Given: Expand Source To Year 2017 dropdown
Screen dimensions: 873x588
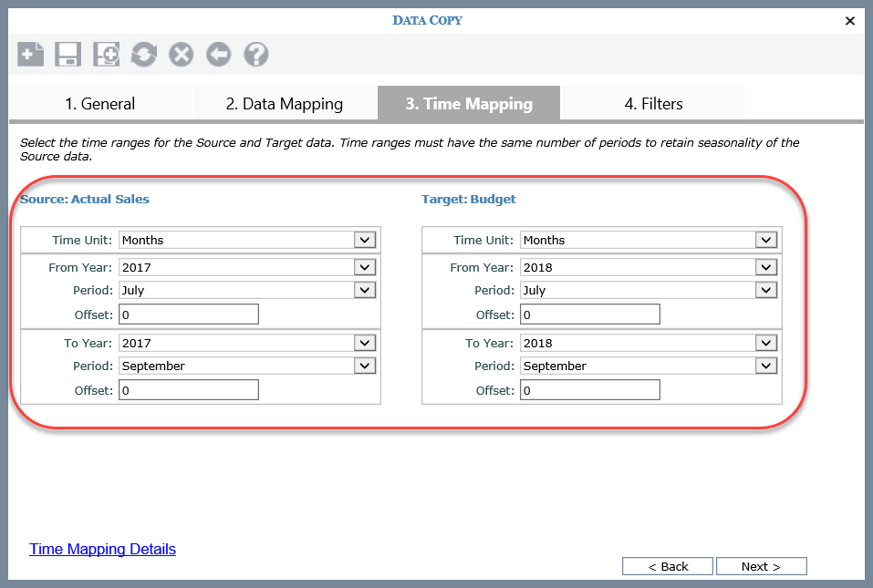Looking at the screenshot, I should [x=247, y=343].
